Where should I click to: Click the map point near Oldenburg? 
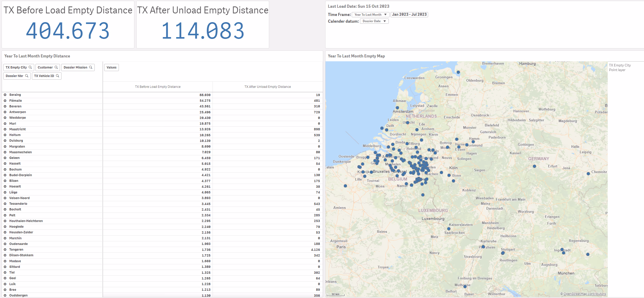coord(458,72)
